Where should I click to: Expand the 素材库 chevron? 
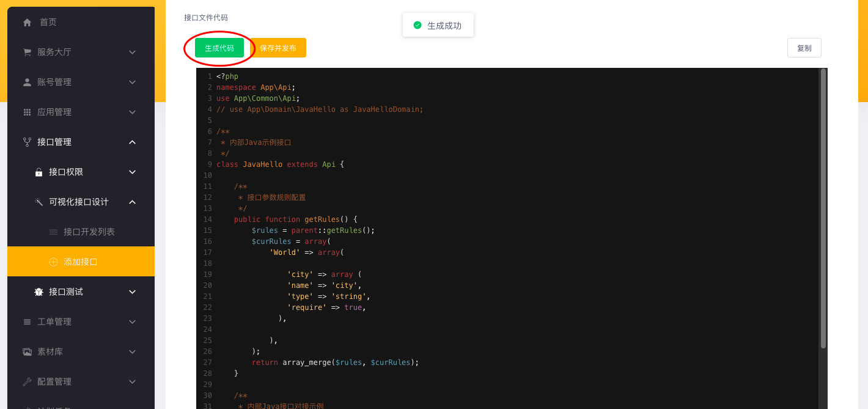[132, 352]
